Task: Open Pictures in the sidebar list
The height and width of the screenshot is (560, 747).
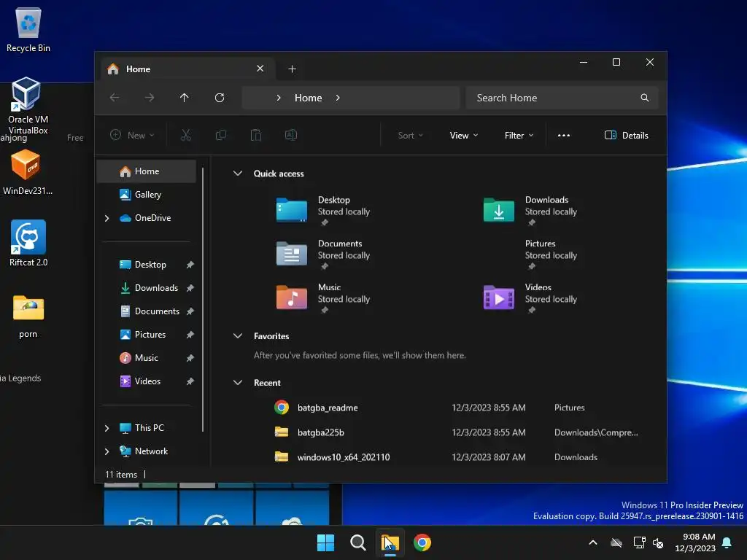Action: 150,335
